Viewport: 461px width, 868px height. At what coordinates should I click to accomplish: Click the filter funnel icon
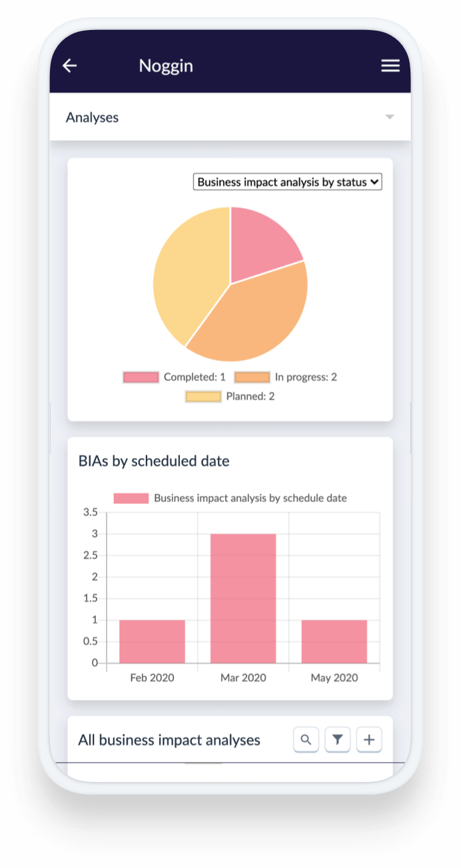(x=338, y=739)
